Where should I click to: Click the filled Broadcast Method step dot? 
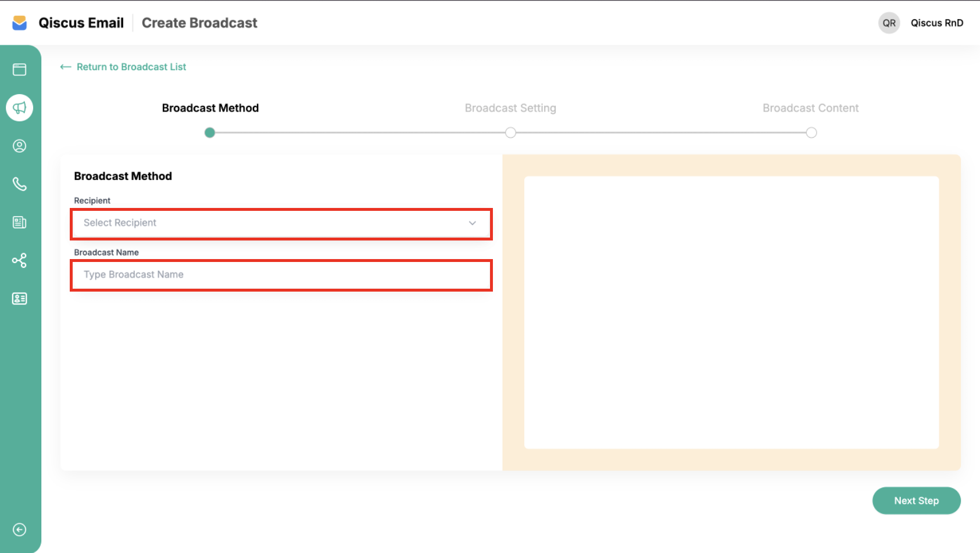(210, 133)
